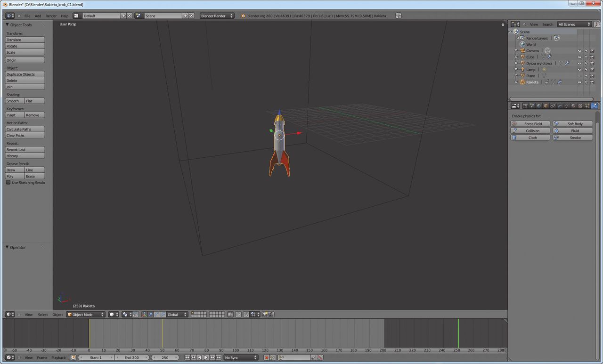Click the World globe icon in outliner
The width and height of the screenshot is (603, 364).
click(522, 44)
